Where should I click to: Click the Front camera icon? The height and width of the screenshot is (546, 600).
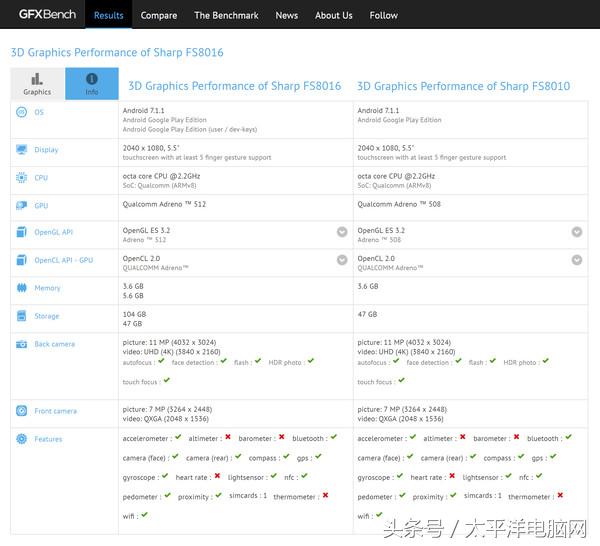[x=21, y=411]
